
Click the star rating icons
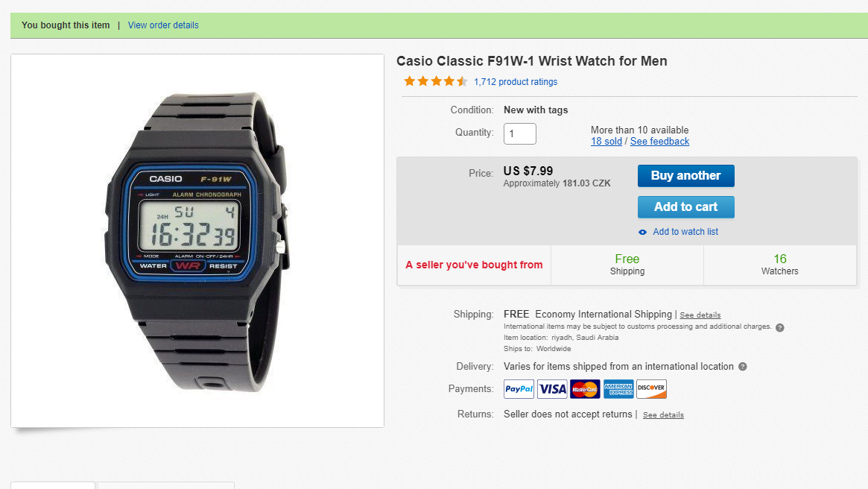point(436,81)
